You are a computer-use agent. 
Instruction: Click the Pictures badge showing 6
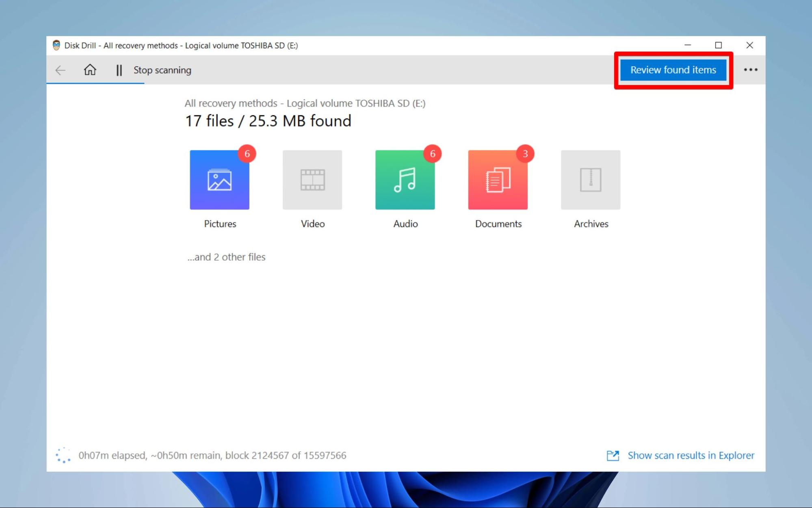tap(247, 154)
